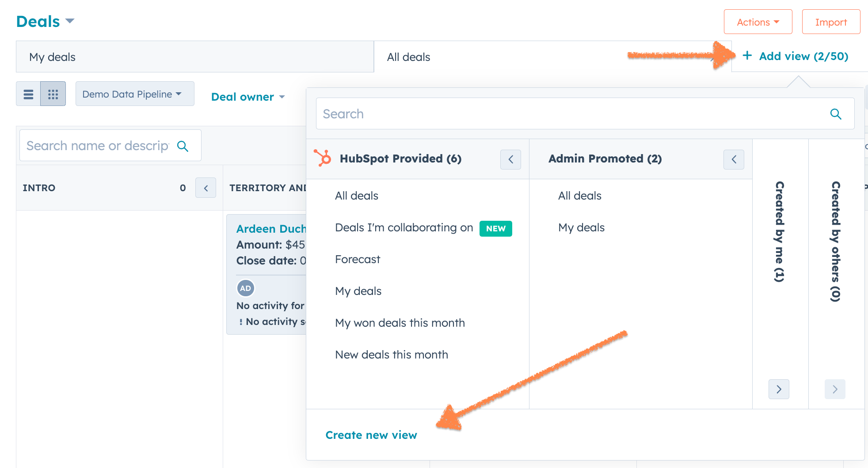
Task: Click the AD owner avatar on deal card
Action: pos(246,288)
